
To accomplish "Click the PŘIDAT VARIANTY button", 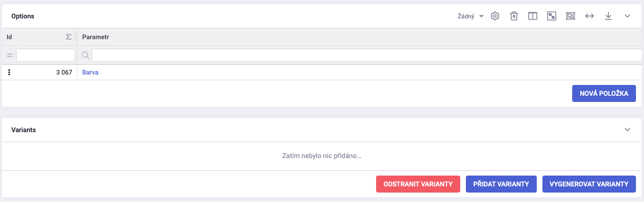I will [x=501, y=184].
